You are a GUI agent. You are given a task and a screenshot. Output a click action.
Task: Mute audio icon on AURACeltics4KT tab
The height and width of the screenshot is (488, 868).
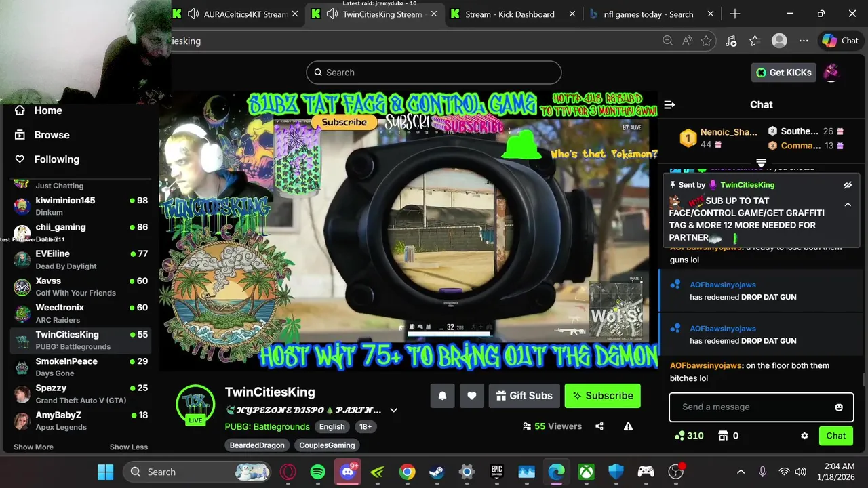click(193, 14)
